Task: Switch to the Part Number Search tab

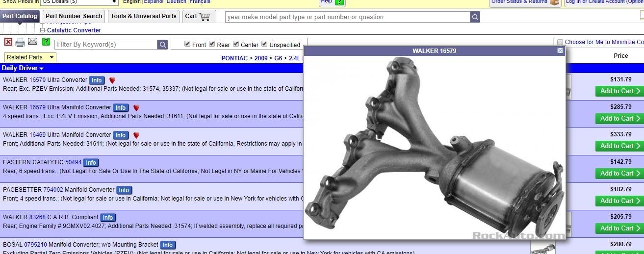Action: [x=74, y=16]
